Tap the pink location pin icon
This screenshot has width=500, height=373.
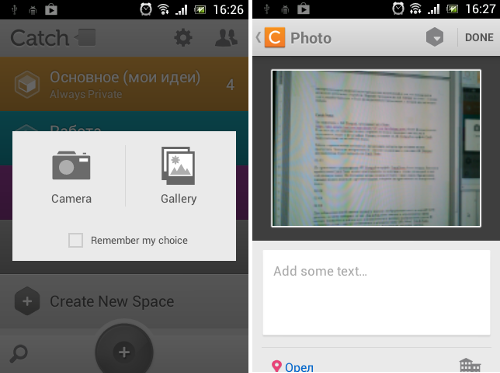point(276,366)
